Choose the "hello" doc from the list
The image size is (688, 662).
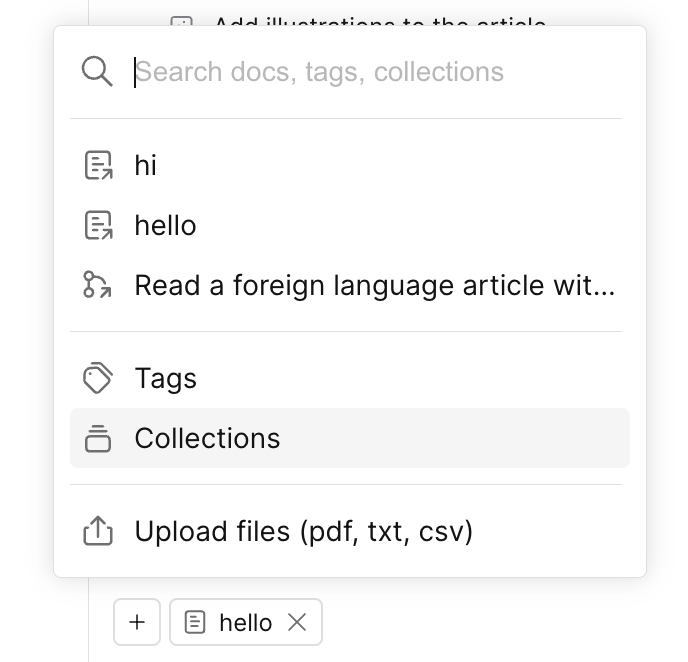(166, 225)
